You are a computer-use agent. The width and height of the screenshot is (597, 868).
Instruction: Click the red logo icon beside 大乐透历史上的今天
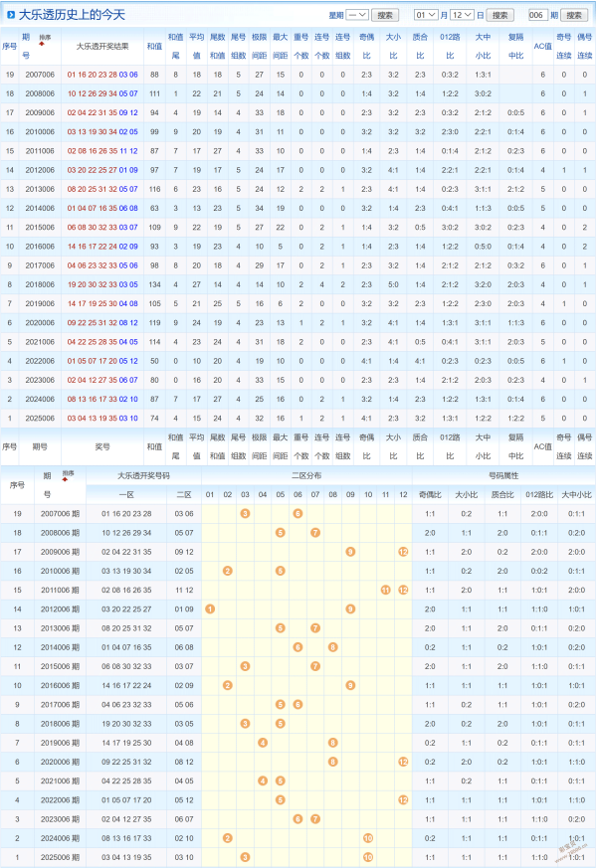(x=11, y=15)
